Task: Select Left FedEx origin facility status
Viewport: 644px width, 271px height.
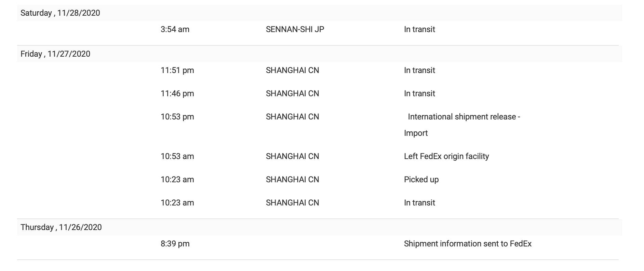Action: point(446,156)
